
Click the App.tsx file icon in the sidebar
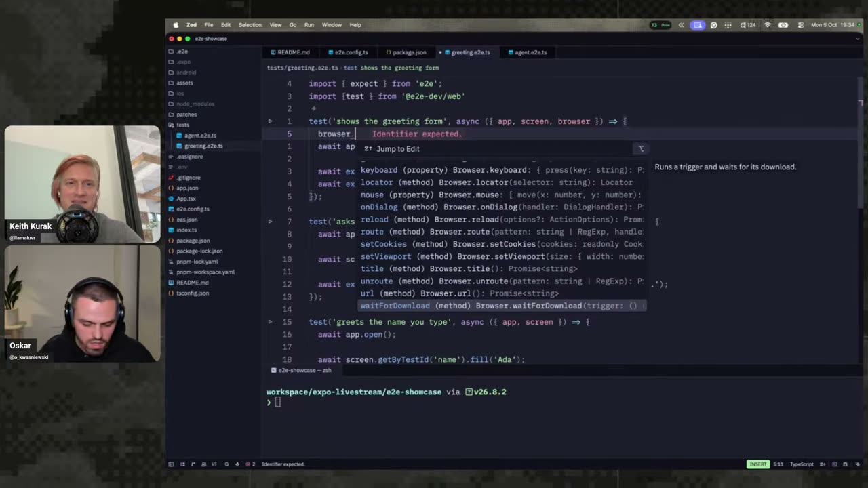tap(171, 199)
